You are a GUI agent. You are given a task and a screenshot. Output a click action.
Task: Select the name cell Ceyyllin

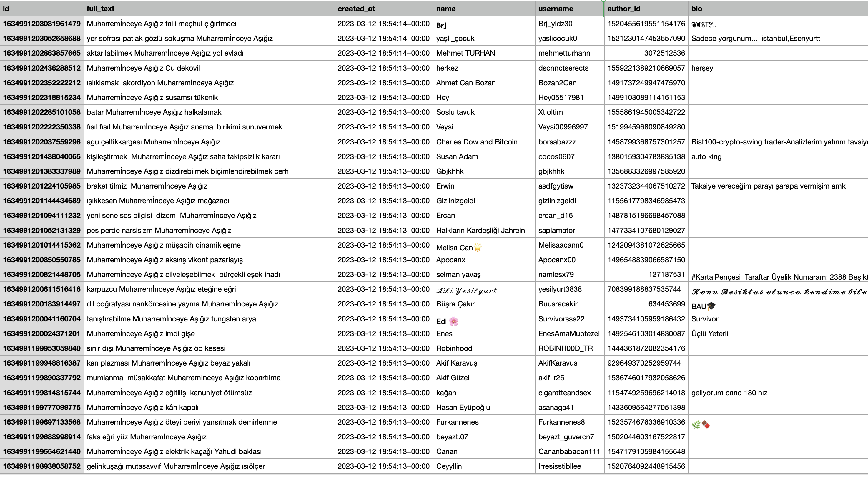coord(449,466)
